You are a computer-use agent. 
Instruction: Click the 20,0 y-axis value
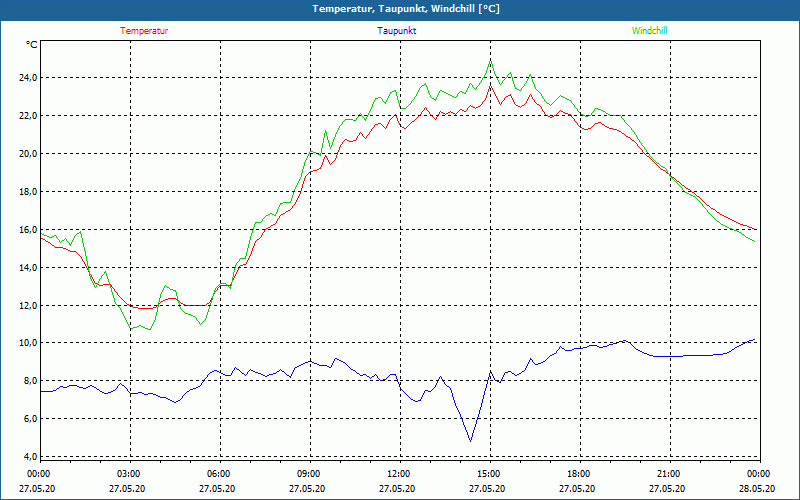click(x=28, y=154)
